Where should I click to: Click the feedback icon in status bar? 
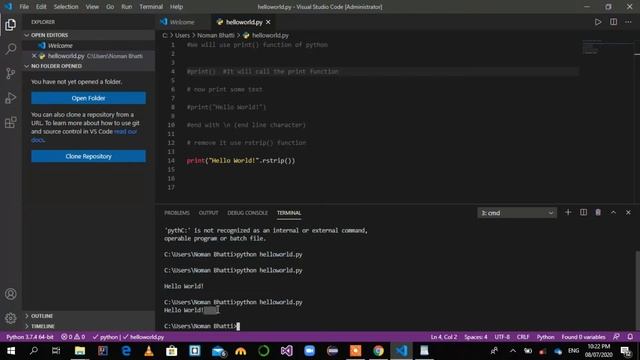616,337
